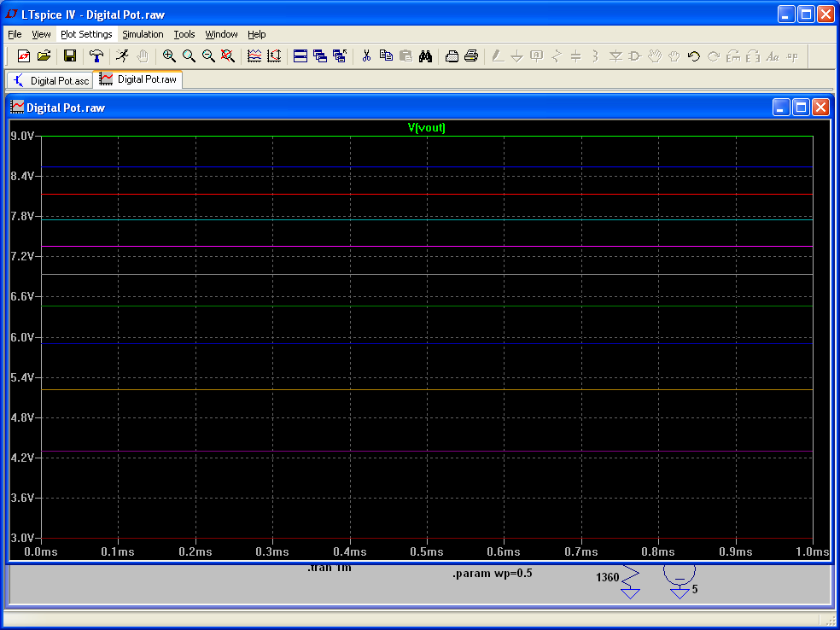Click the pencil Draw Wire icon
The image size is (840, 630).
498,55
